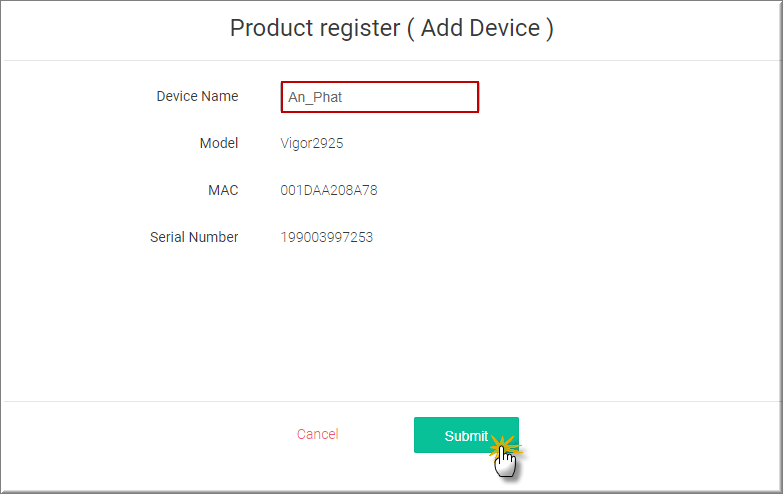Click the word Serial in the label
This screenshot has width=783, height=494.
pos(168,237)
